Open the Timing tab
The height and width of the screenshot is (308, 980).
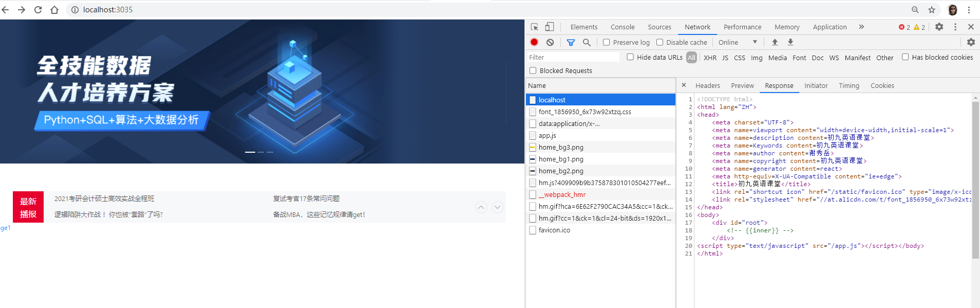click(849, 86)
